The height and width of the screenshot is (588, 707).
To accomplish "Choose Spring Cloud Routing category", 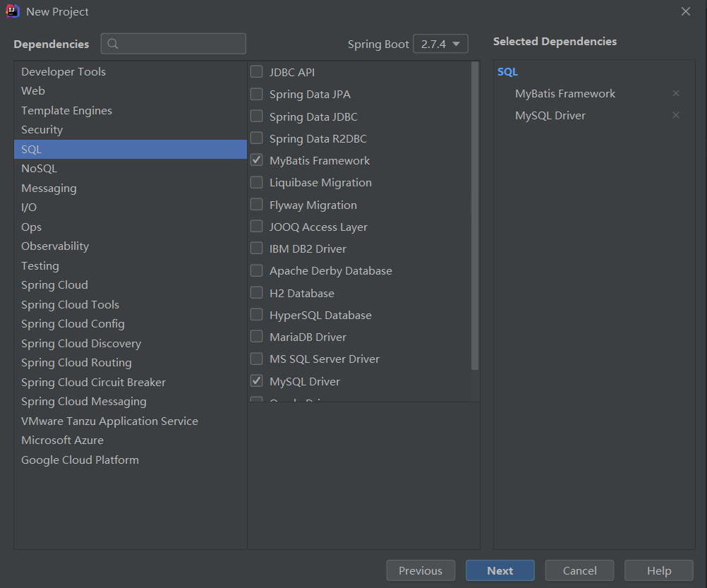I will (x=131, y=363).
